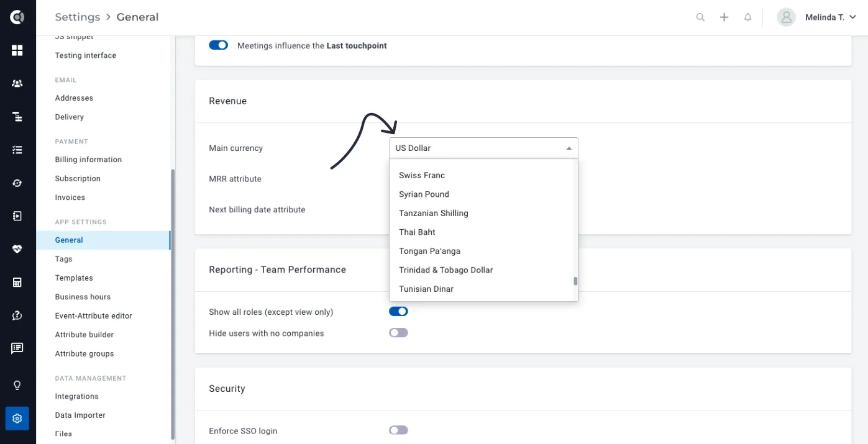Screen dimensions: 868x444
Task: Open the people/customers icon in the sidebar
Action: pyautogui.click(x=17, y=83)
